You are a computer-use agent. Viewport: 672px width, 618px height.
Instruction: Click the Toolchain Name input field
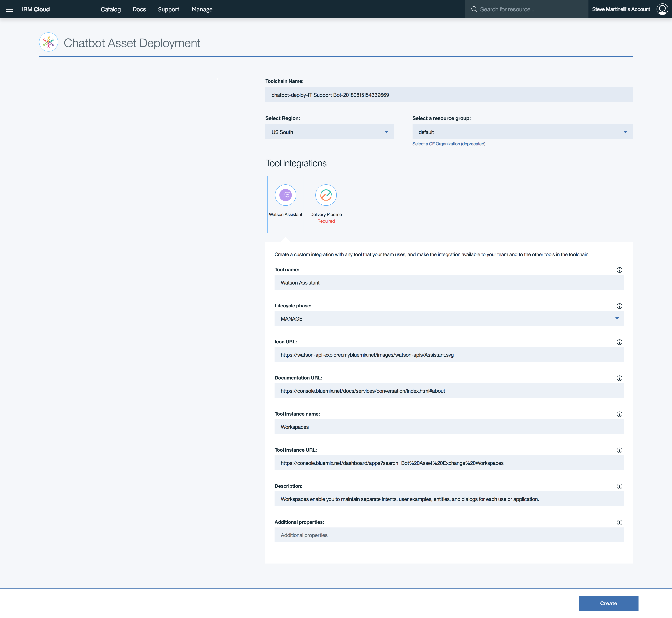[x=449, y=95]
